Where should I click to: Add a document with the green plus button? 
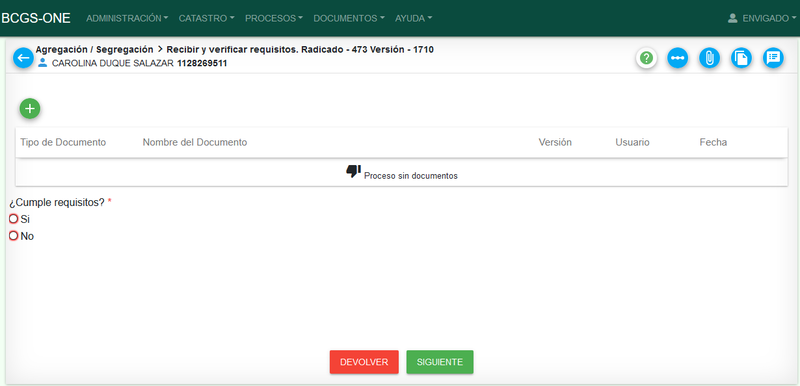coord(30,109)
